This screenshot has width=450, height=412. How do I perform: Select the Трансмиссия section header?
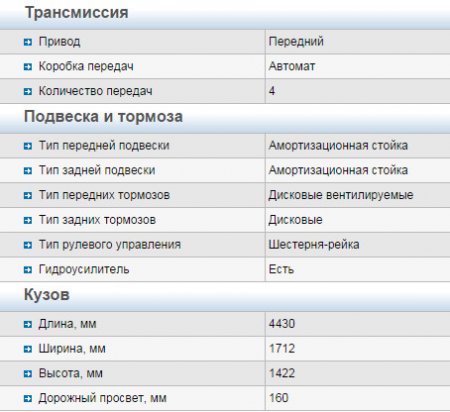[x=77, y=13]
